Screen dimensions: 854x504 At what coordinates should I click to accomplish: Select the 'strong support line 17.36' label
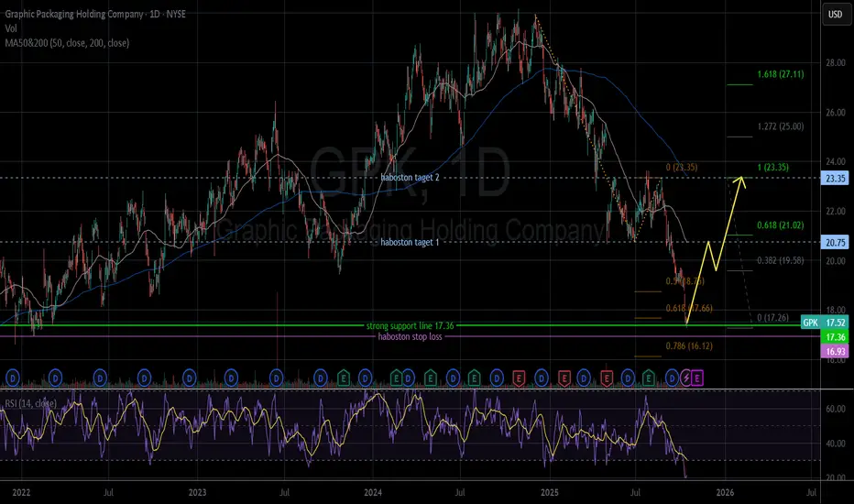pyautogui.click(x=415, y=325)
